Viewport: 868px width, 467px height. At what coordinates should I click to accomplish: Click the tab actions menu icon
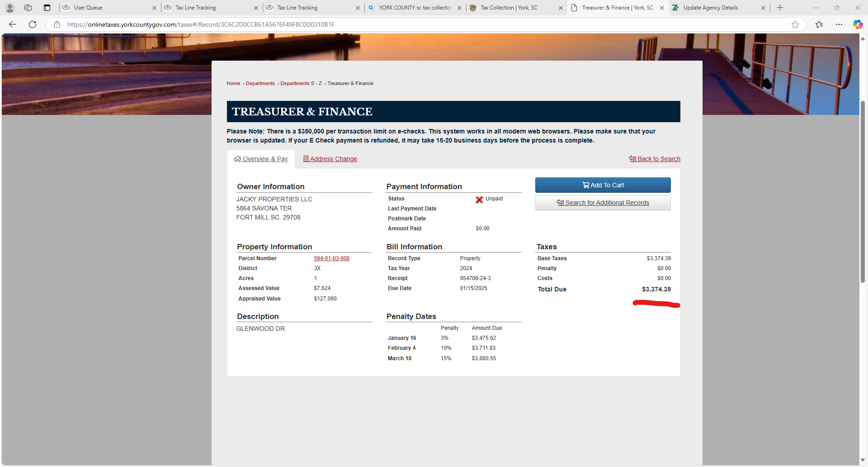(47, 8)
